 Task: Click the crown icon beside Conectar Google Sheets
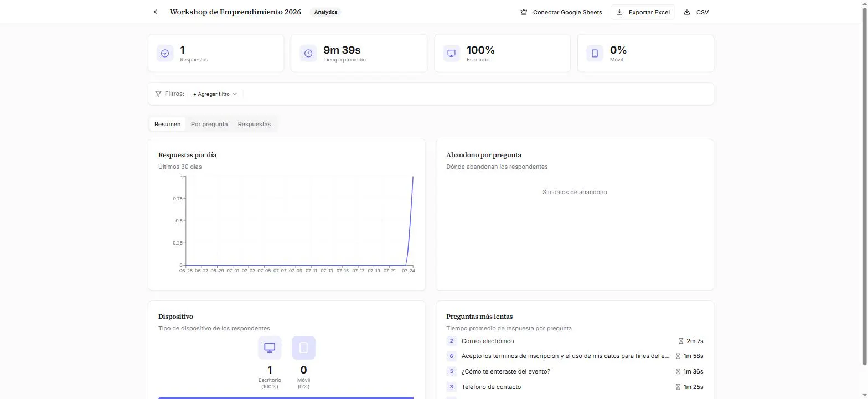coord(524,12)
